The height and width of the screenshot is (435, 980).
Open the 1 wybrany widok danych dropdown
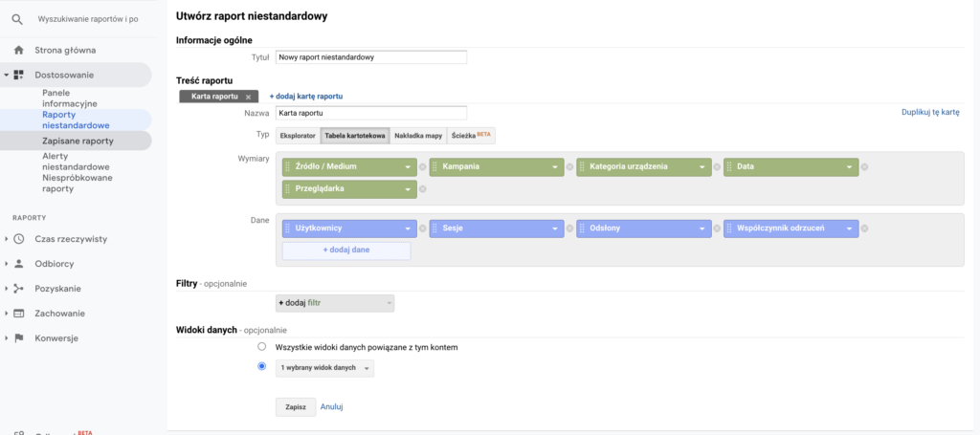point(325,368)
